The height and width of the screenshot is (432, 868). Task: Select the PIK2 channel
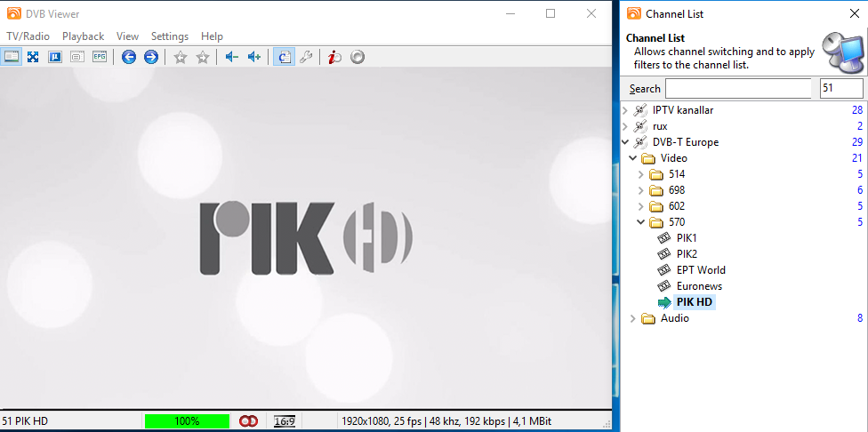coord(687,254)
